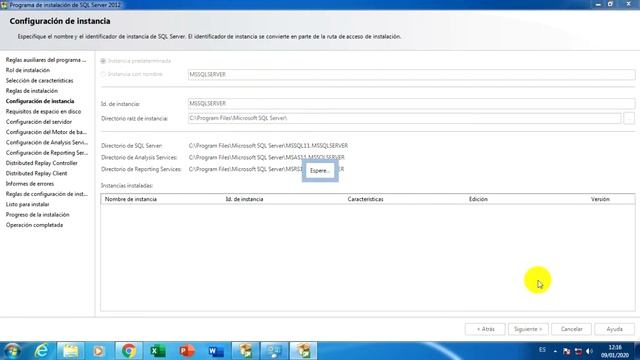The width and height of the screenshot is (640, 360).
Task: Select Configuración de Analysis Servi... step
Action: click(x=47, y=142)
